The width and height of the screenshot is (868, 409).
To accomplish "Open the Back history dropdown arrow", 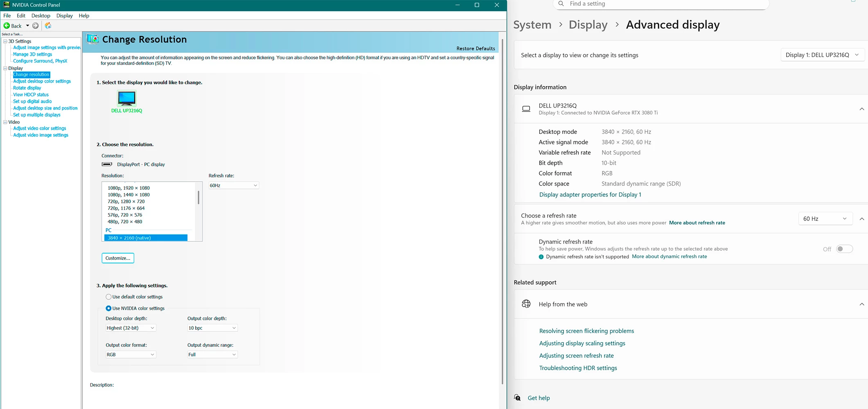I will (27, 26).
